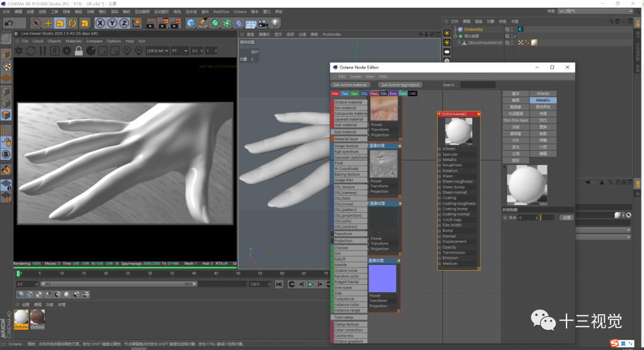Toggle C4D node filter

coord(413,94)
